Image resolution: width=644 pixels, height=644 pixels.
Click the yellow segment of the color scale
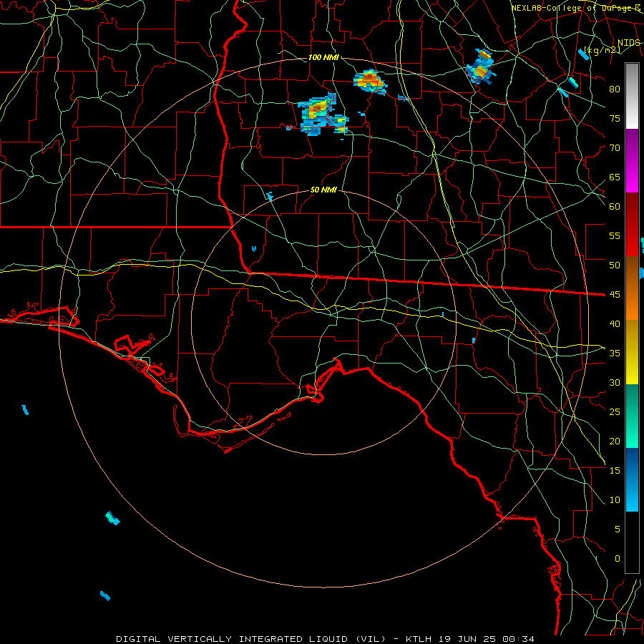pos(632,352)
